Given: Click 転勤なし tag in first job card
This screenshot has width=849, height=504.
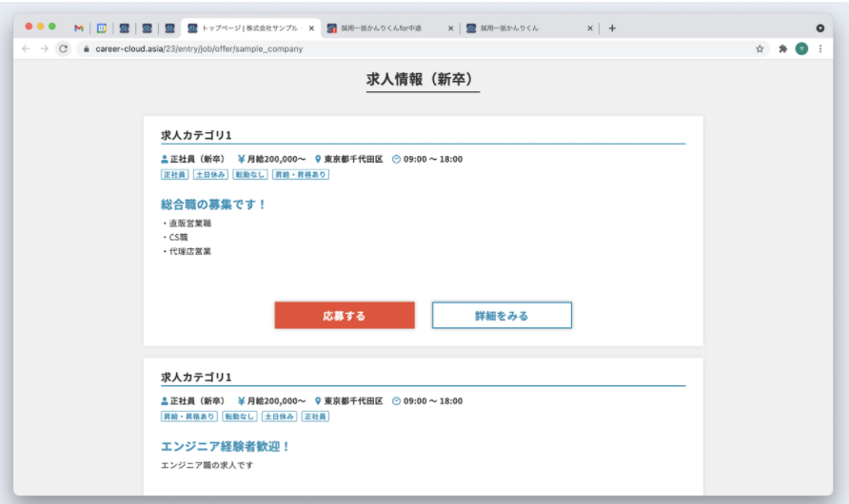Looking at the screenshot, I should 249,175.
